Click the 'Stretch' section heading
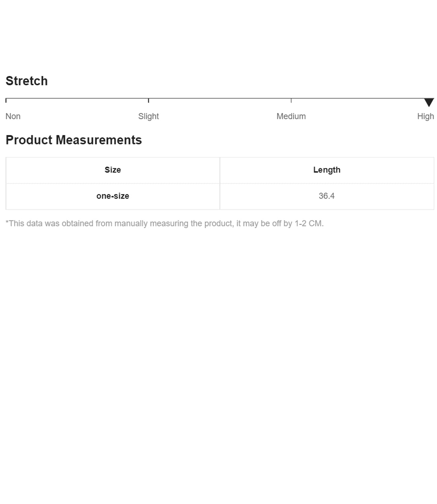 coord(27,81)
